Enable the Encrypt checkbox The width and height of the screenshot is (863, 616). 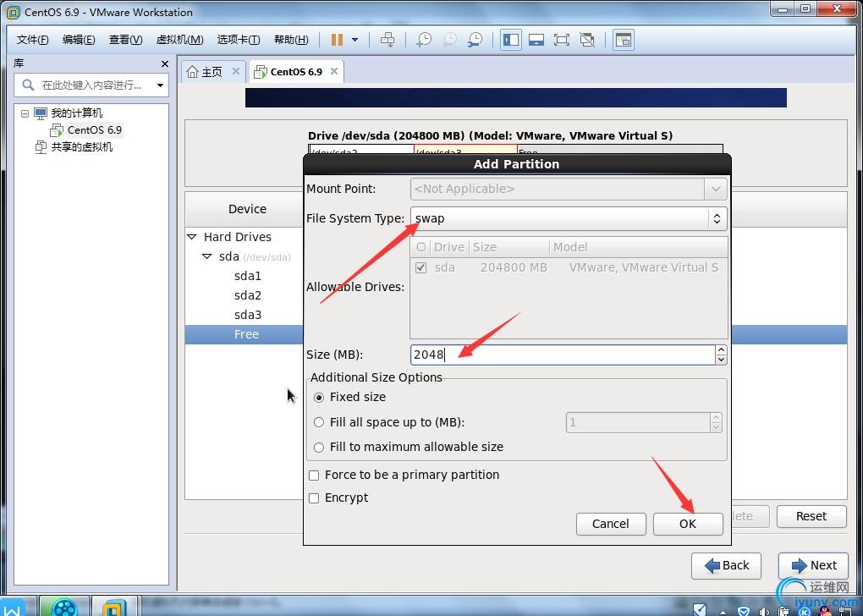(x=314, y=498)
